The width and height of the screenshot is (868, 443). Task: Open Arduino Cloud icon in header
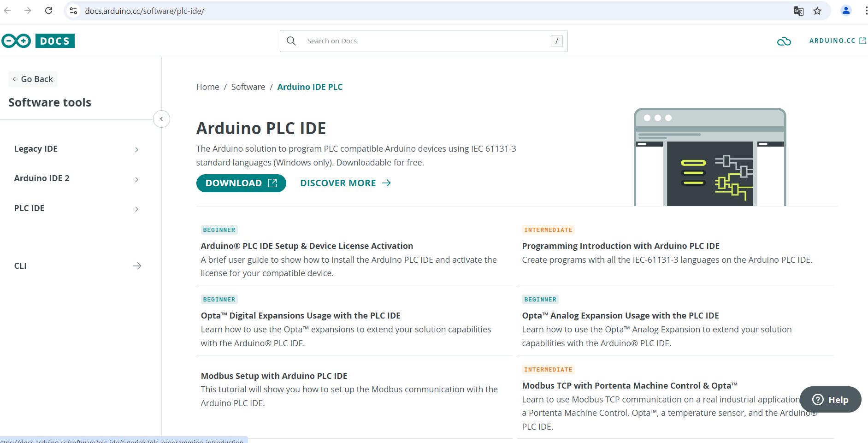[x=784, y=41]
